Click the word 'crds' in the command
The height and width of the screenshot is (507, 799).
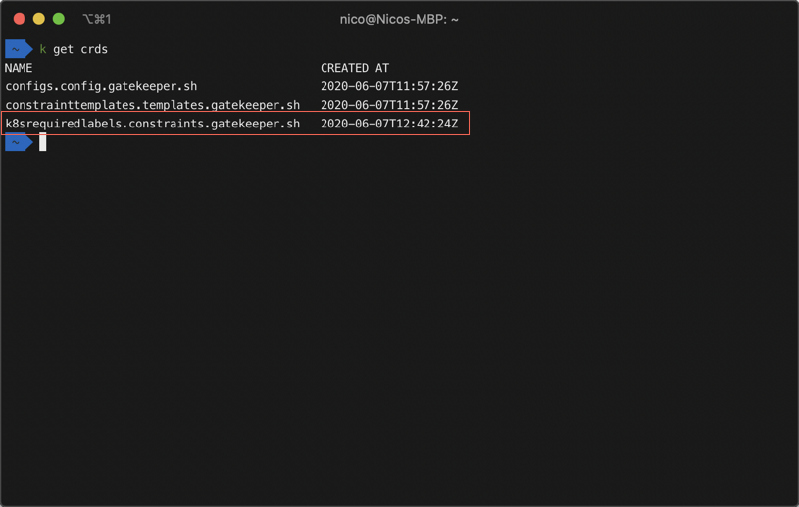(x=94, y=49)
